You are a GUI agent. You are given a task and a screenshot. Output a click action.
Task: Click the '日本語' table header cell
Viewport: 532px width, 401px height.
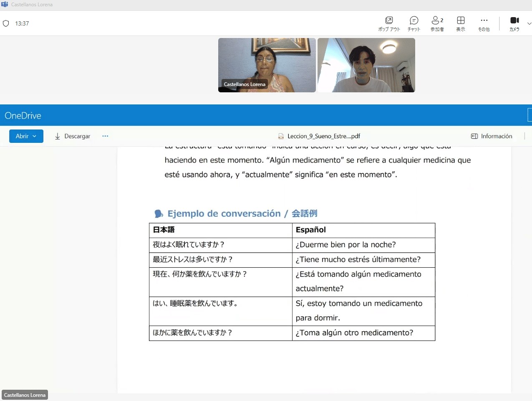pyautogui.click(x=221, y=230)
